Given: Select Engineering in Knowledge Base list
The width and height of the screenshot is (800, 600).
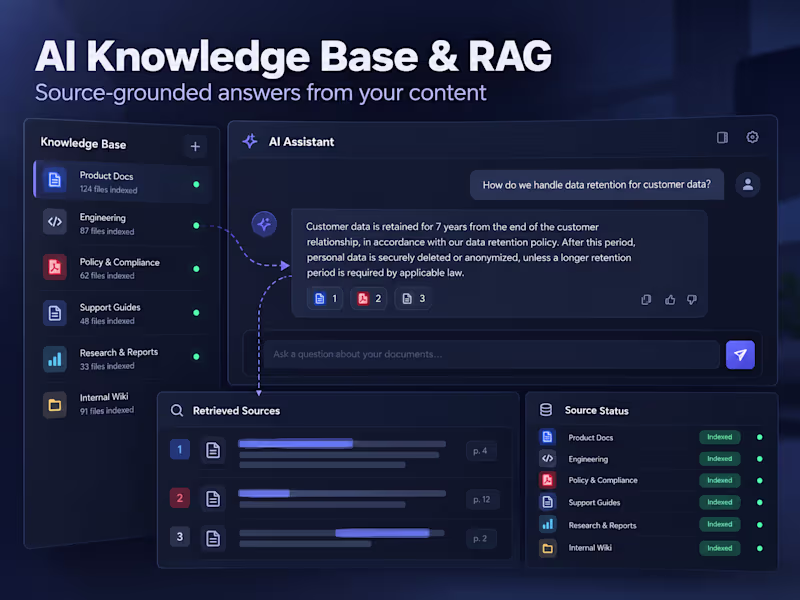Looking at the screenshot, I should tap(122, 224).
